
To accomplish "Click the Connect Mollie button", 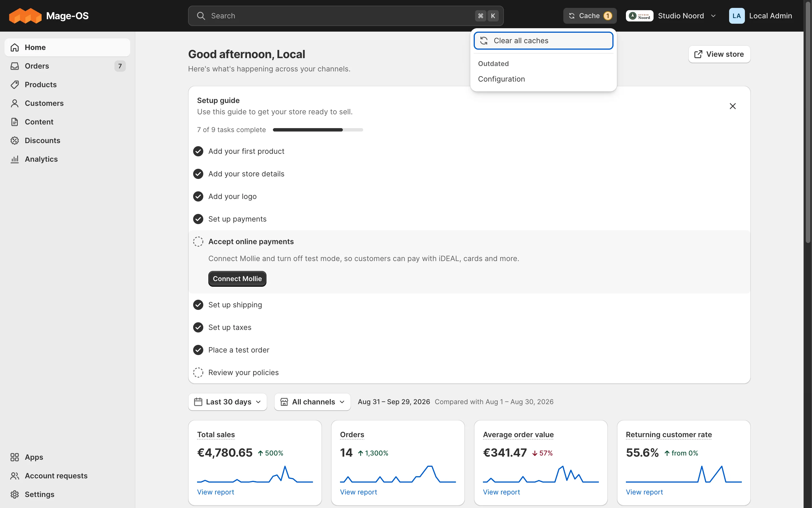I will pyautogui.click(x=237, y=279).
